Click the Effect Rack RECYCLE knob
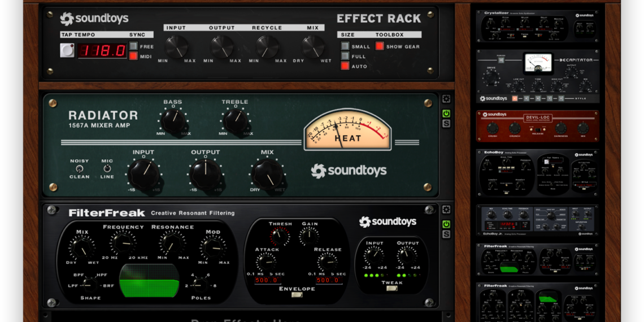 [267, 46]
